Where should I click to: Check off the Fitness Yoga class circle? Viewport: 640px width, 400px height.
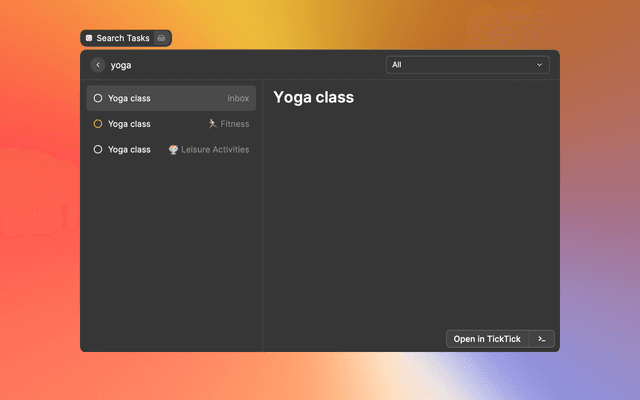(x=98, y=124)
